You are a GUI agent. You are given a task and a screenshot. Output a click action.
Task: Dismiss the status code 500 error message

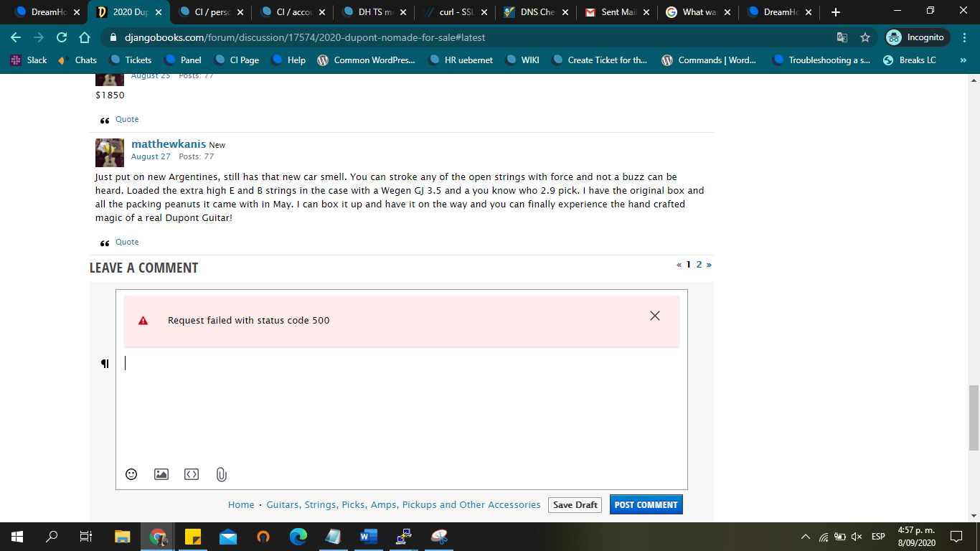point(654,316)
